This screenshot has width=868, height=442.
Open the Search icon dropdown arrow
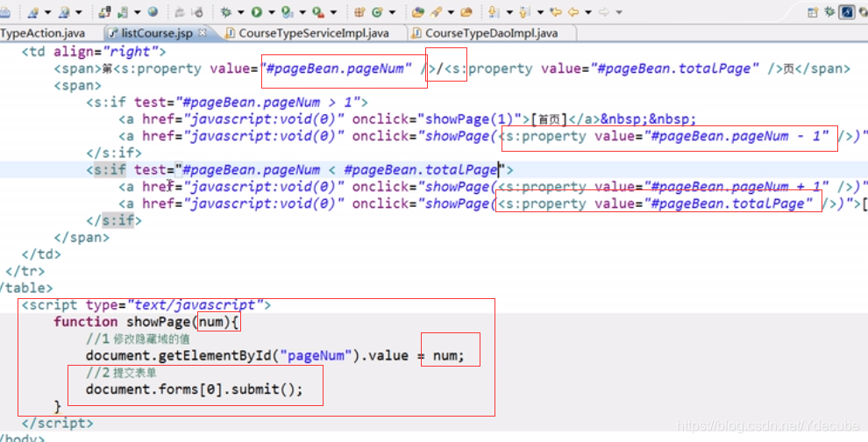click(452, 11)
